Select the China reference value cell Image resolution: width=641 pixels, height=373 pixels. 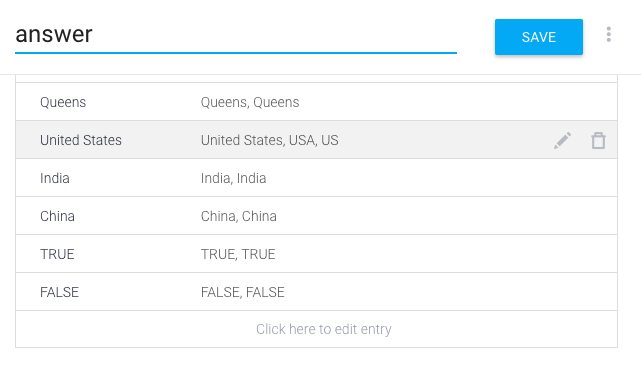click(x=57, y=216)
